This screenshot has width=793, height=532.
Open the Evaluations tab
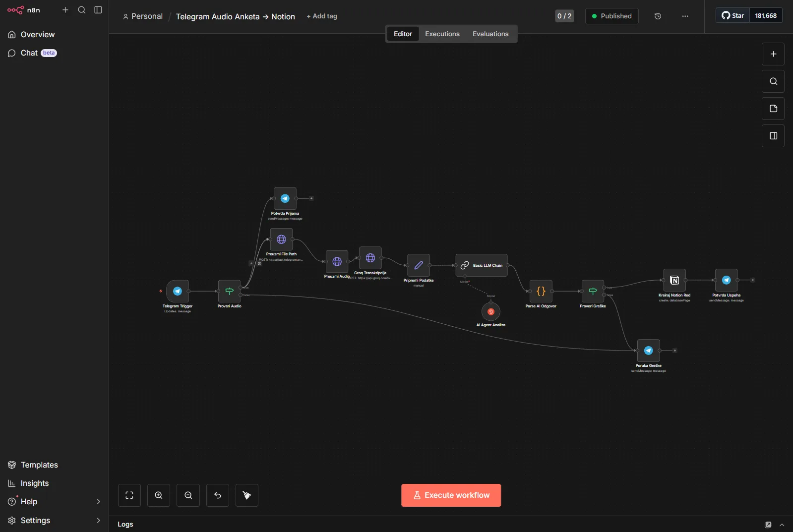pyautogui.click(x=490, y=34)
